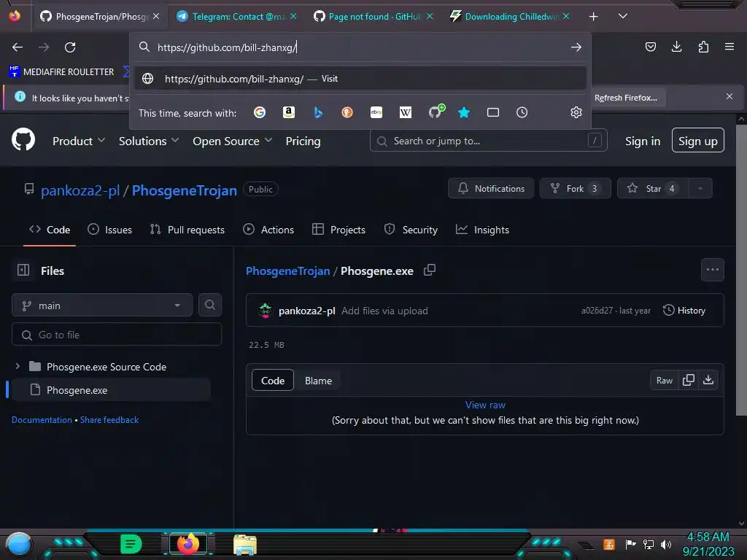Open the main branch selector dropdown

pyautogui.click(x=102, y=306)
